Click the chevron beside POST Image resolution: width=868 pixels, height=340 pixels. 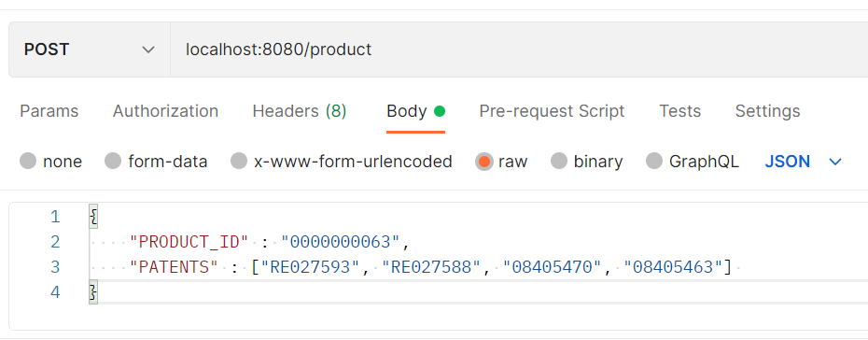coord(147,50)
